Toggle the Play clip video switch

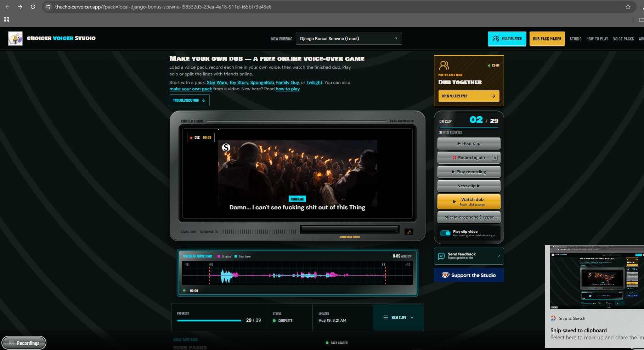pos(445,233)
